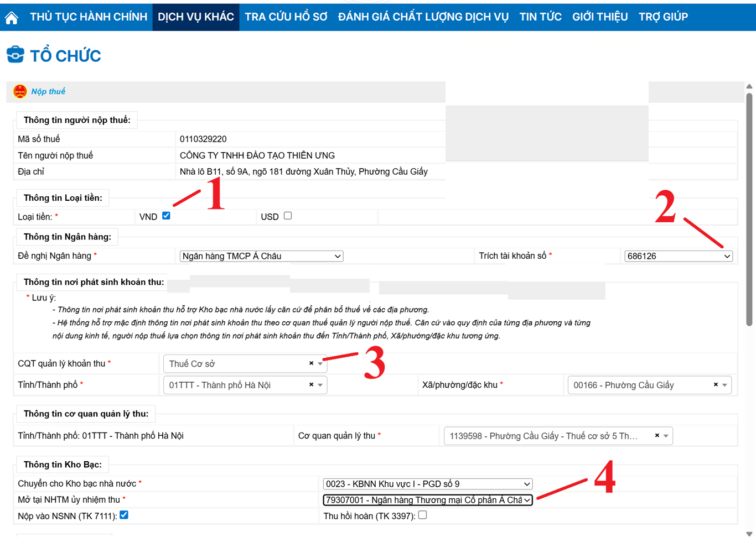Expand Trích tài khoản số dropdown
This screenshot has height=537, width=756.
(678, 256)
